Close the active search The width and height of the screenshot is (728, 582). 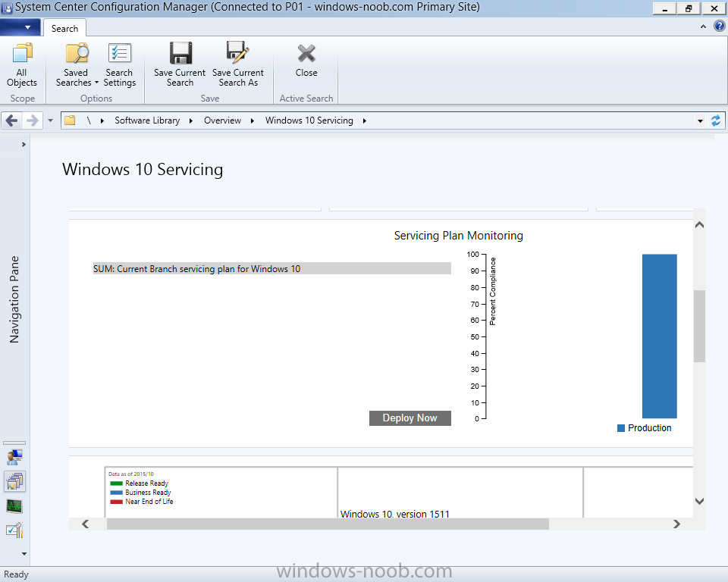306,61
